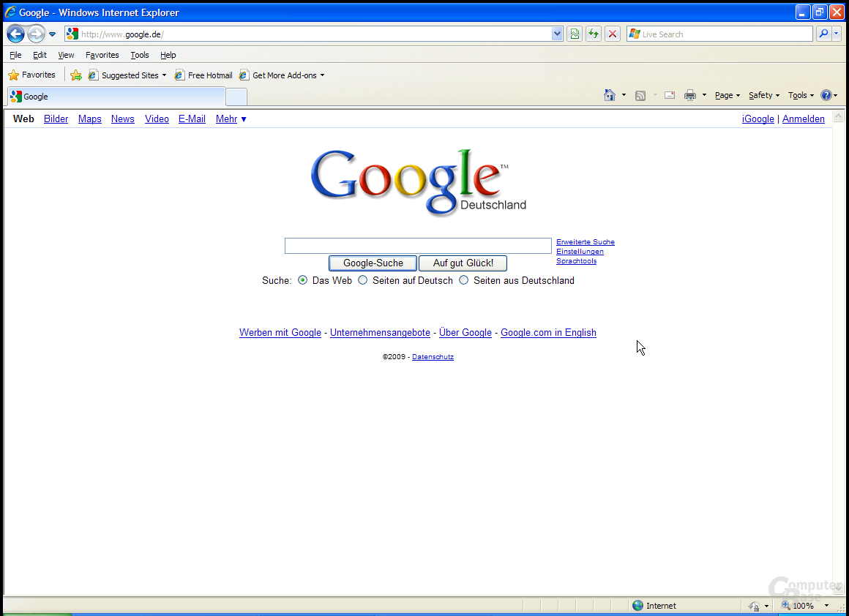Open Sprachtools link
Viewport: 849px width, 616px height.
pos(576,261)
